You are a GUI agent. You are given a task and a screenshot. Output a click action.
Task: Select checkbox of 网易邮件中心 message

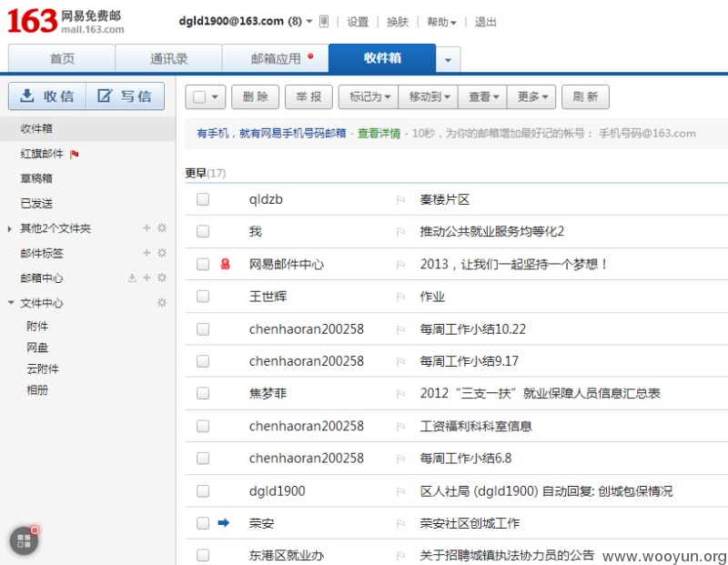click(x=203, y=264)
